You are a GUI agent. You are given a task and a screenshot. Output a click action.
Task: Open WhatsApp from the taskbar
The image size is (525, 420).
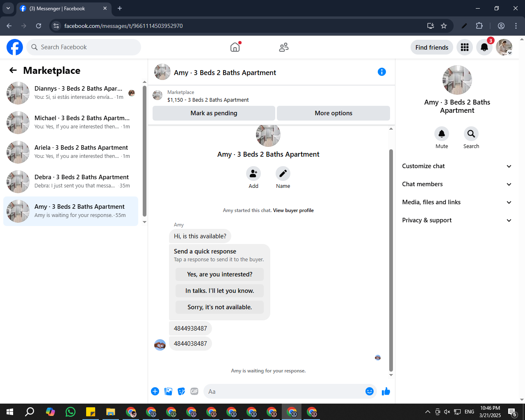(x=71, y=412)
